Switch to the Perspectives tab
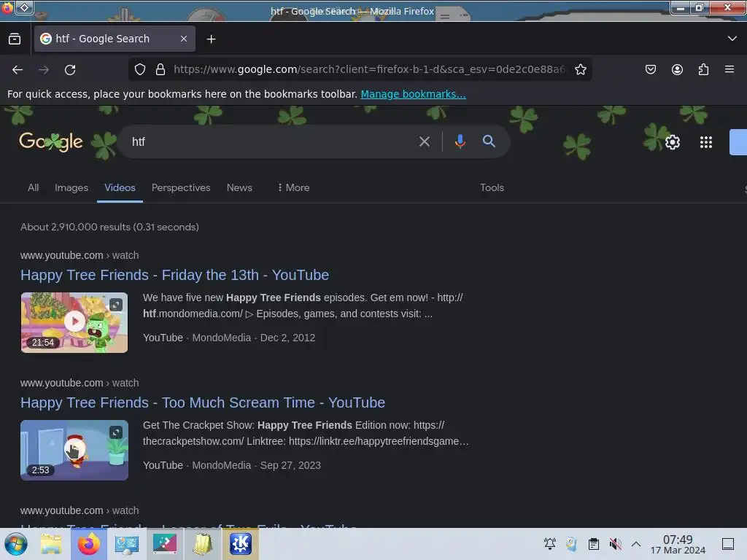747x560 pixels. (181, 187)
